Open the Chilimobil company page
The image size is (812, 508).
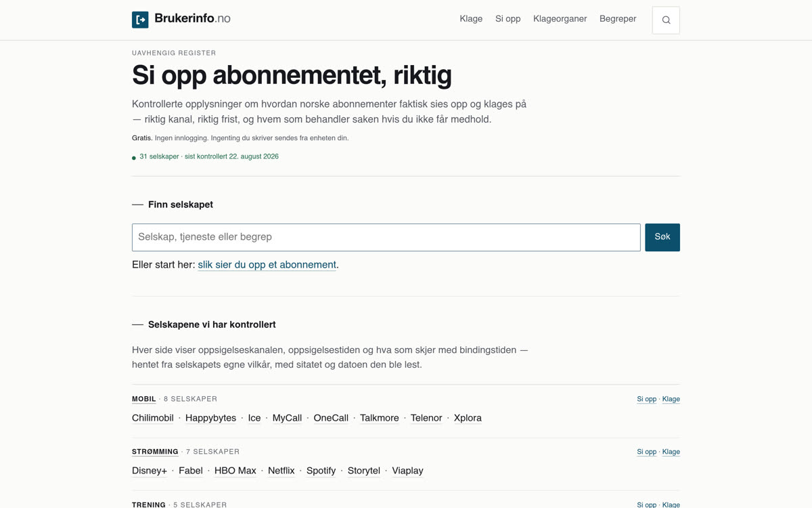pyautogui.click(x=153, y=418)
